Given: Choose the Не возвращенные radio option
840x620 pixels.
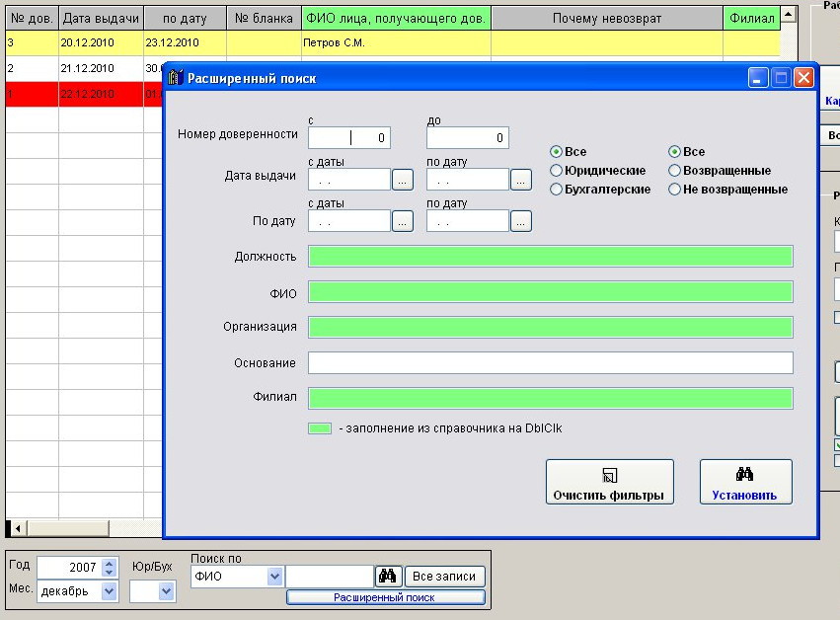Looking at the screenshot, I should [675, 190].
